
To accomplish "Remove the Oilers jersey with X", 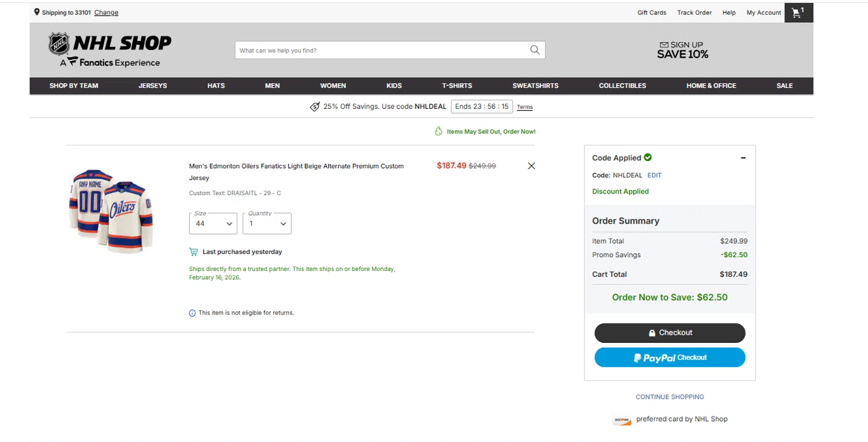I will (531, 166).
